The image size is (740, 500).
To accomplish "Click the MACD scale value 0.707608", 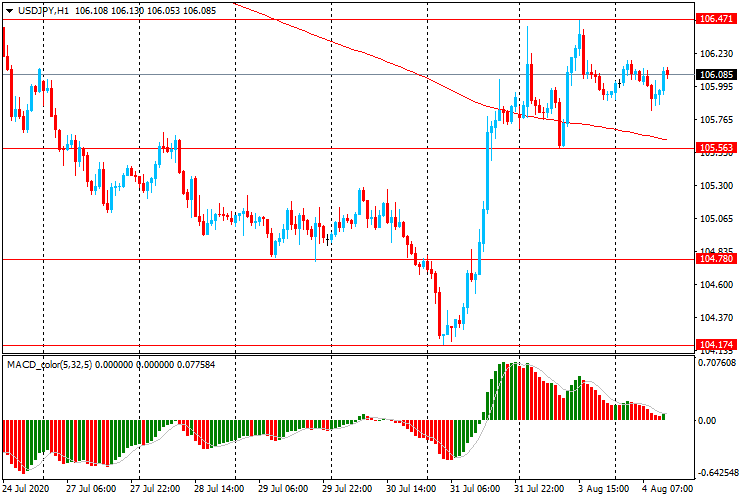I will 717,363.
